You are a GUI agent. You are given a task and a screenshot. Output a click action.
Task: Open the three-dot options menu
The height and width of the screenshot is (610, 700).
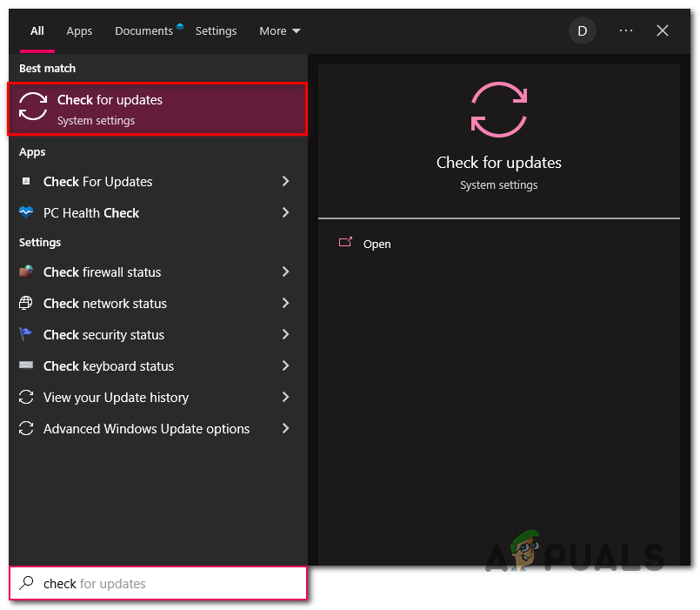(626, 30)
